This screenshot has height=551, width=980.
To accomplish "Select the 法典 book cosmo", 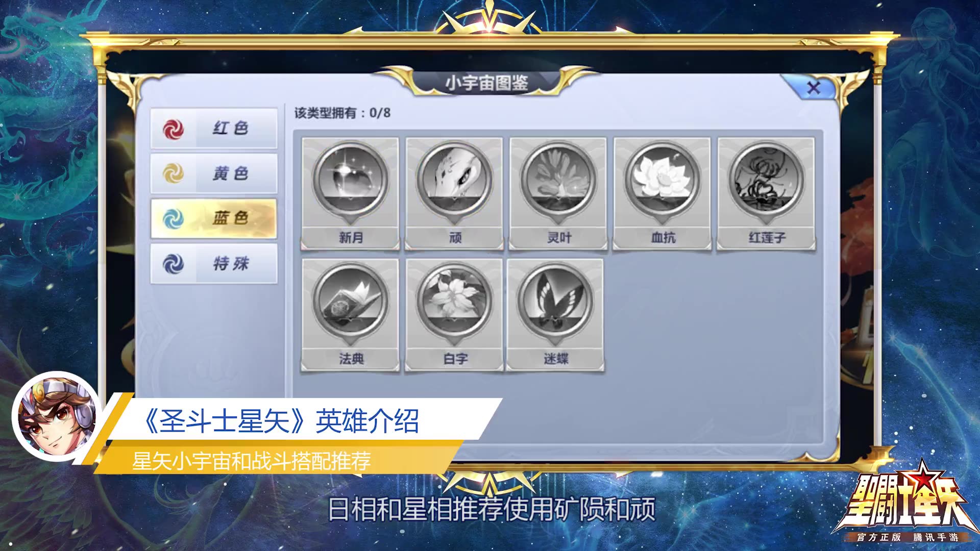I will coord(350,315).
